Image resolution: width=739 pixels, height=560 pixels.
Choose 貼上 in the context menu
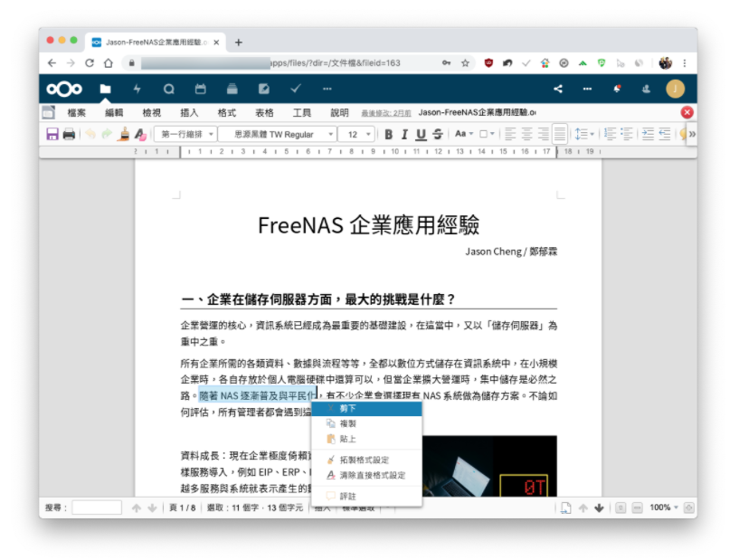[366, 439]
